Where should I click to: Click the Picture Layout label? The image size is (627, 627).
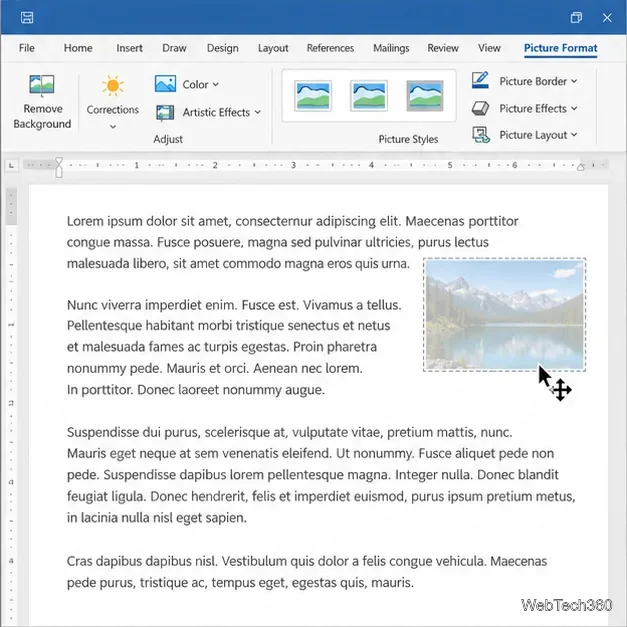coord(533,135)
